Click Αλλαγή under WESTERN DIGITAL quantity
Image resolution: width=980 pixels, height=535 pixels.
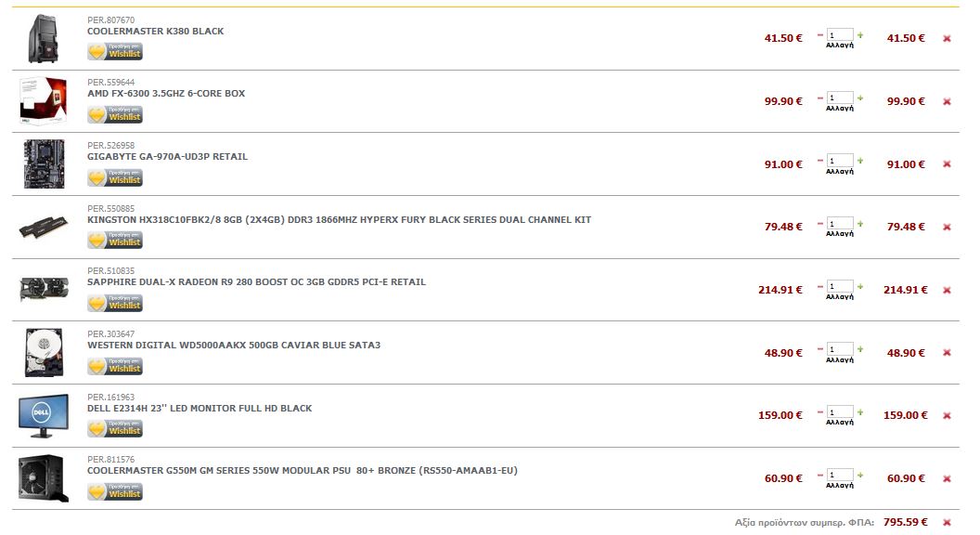coord(840,359)
